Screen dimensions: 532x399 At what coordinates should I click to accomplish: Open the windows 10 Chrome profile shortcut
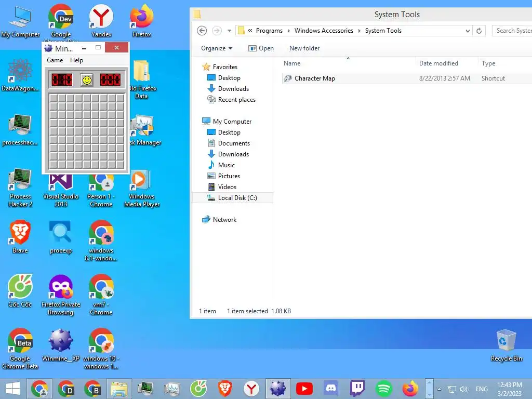pos(101,349)
